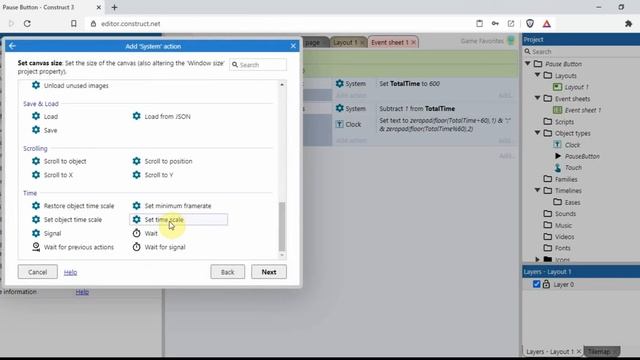Select the PauseButton object type

click(x=577, y=156)
